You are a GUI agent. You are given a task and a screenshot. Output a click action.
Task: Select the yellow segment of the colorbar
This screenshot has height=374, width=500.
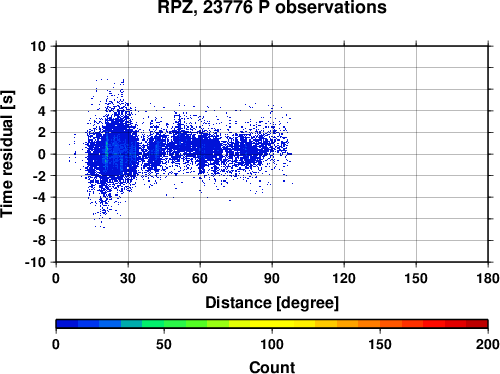272,324
